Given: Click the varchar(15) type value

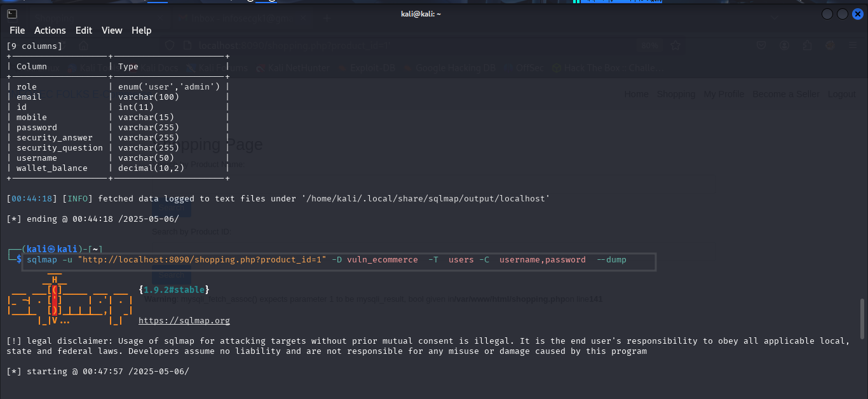Looking at the screenshot, I should [x=146, y=117].
